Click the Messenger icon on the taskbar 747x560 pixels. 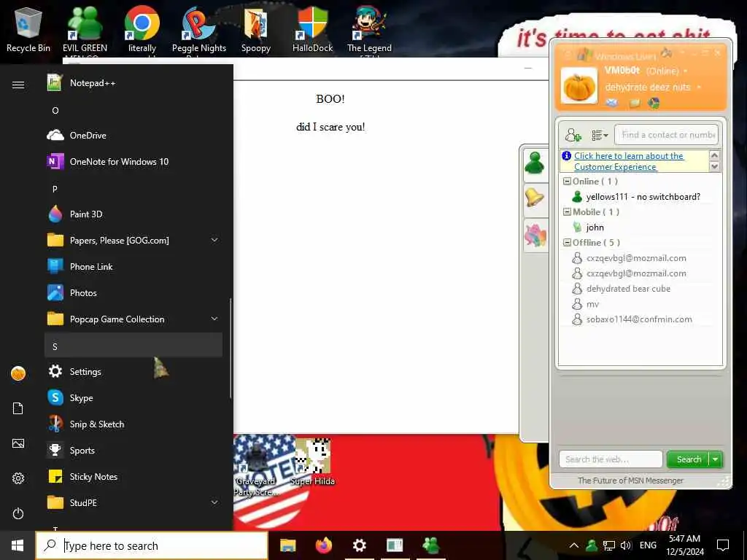pos(430,545)
